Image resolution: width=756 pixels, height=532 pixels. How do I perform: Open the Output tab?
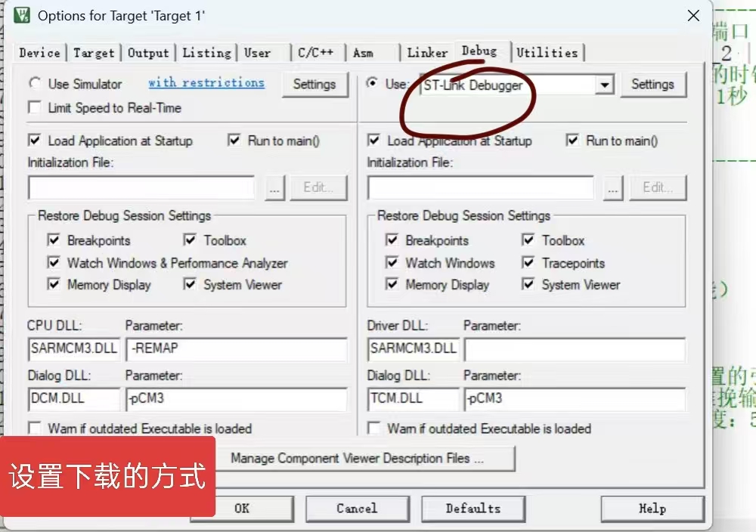[148, 53]
